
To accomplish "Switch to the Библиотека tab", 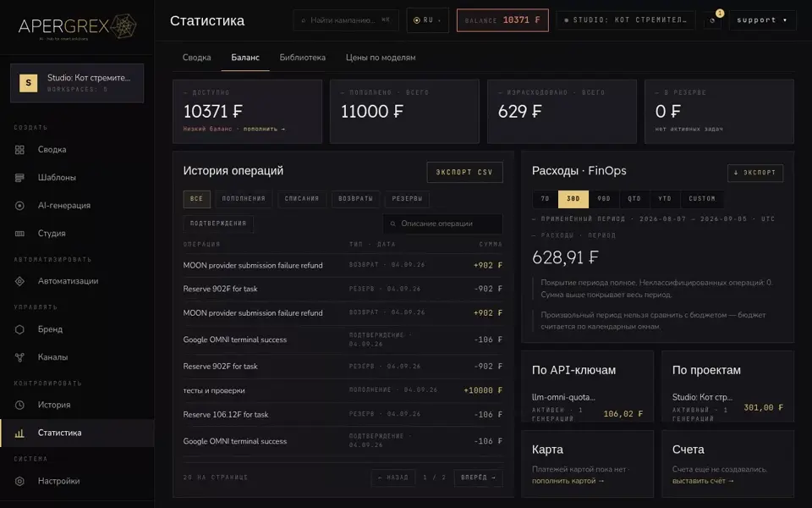I will (x=303, y=58).
